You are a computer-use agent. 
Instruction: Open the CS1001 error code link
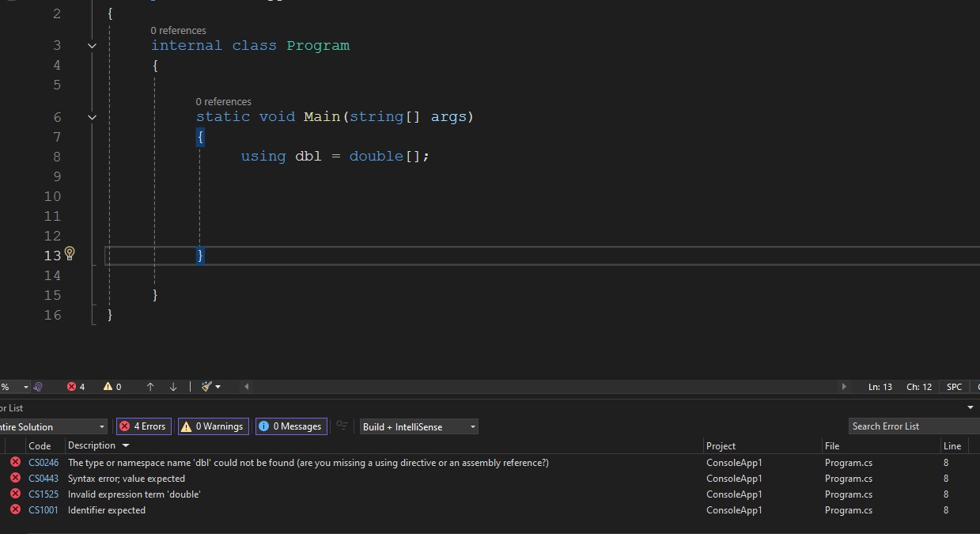44,509
